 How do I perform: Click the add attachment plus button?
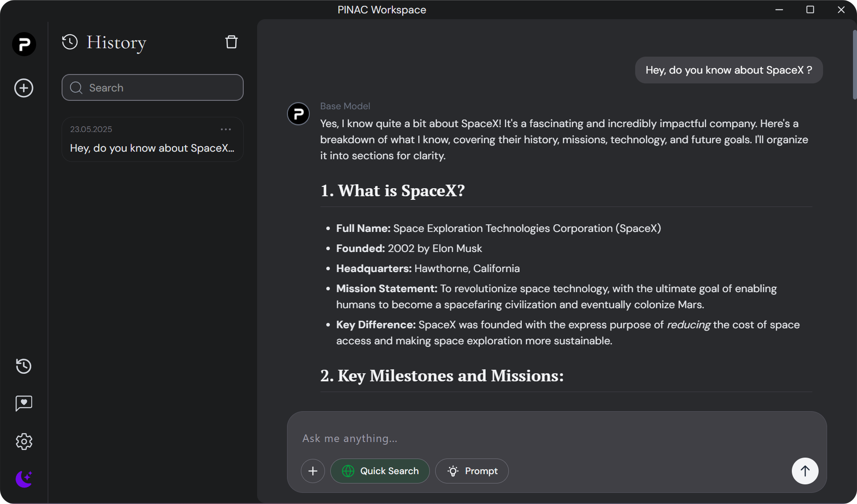pyautogui.click(x=313, y=471)
